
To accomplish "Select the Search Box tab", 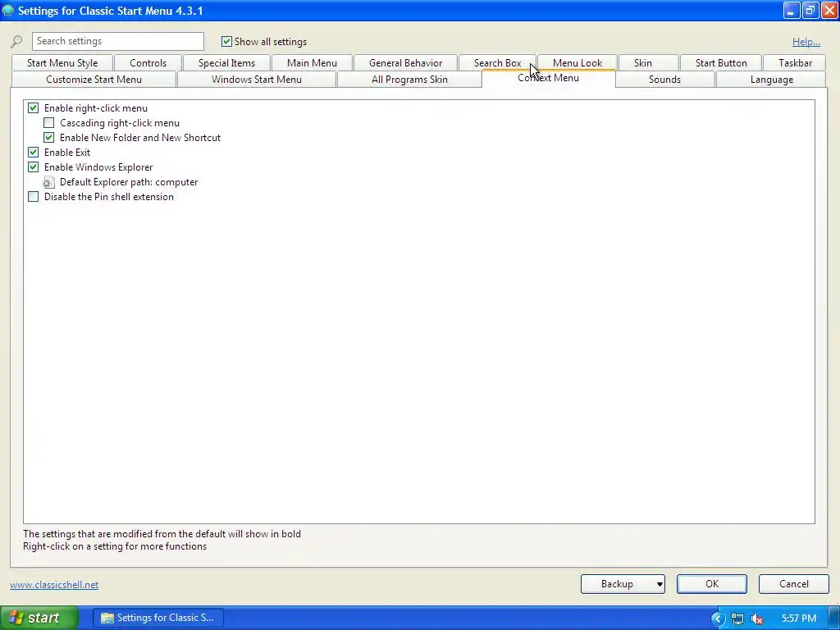I will click(x=497, y=62).
